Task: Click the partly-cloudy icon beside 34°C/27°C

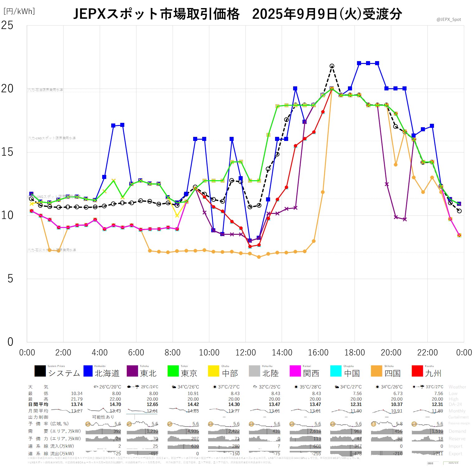Action: [336, 387]
